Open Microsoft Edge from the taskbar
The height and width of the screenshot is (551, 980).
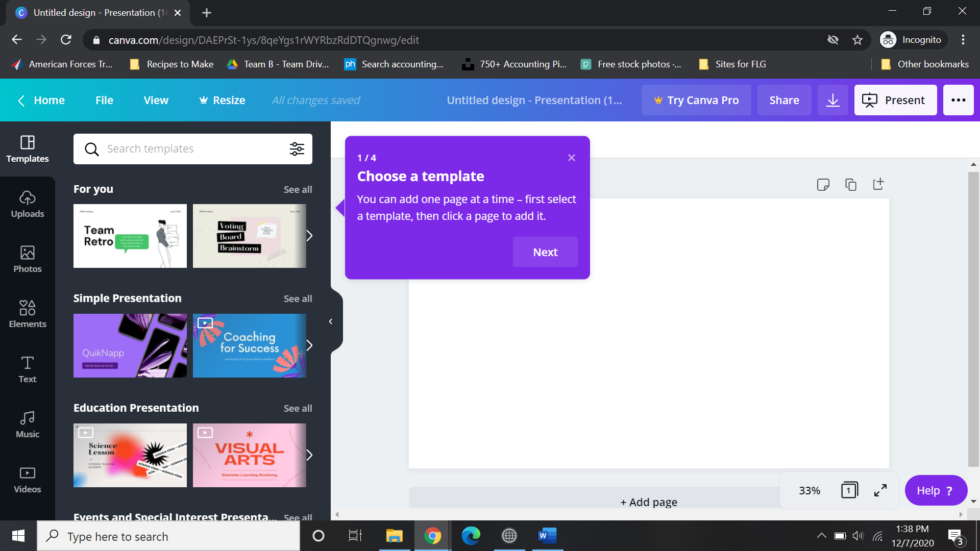(x=471, y=536)
